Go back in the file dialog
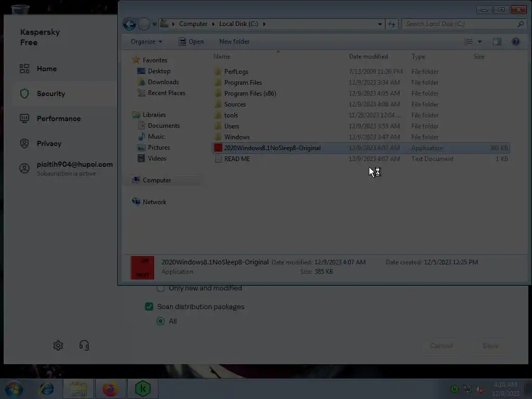 point(129,24)
